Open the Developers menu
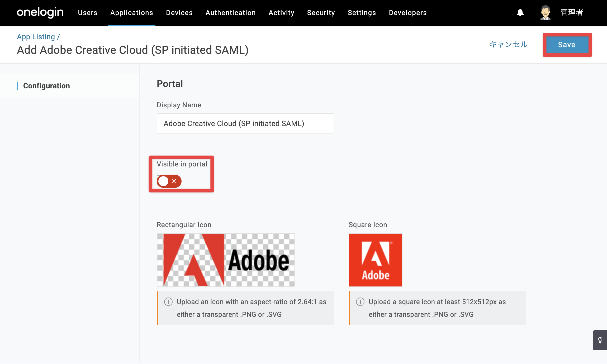This screenshot has width=607, height=364. click(408, 13)
